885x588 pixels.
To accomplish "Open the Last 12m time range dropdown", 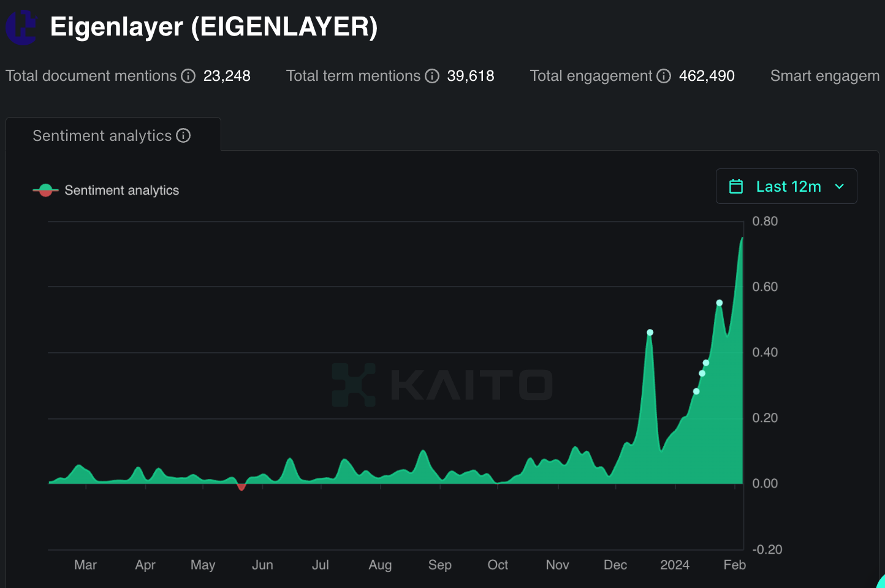I will tap(786, 186).
